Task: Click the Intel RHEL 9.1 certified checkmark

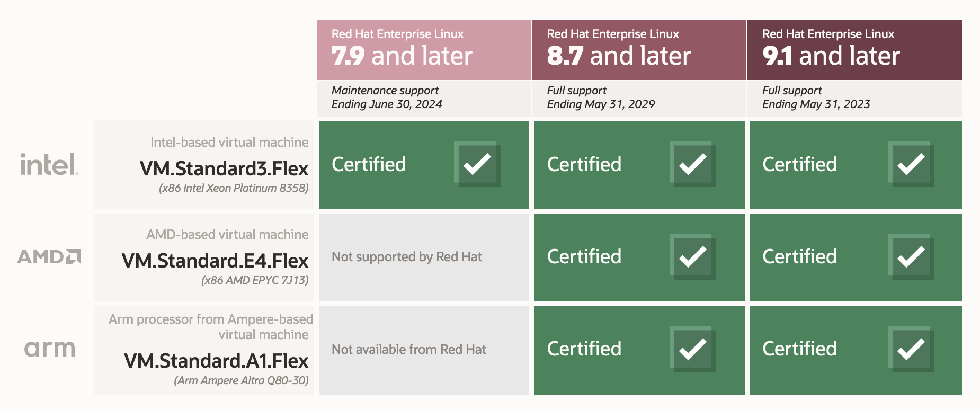Action: click(911, 164)
